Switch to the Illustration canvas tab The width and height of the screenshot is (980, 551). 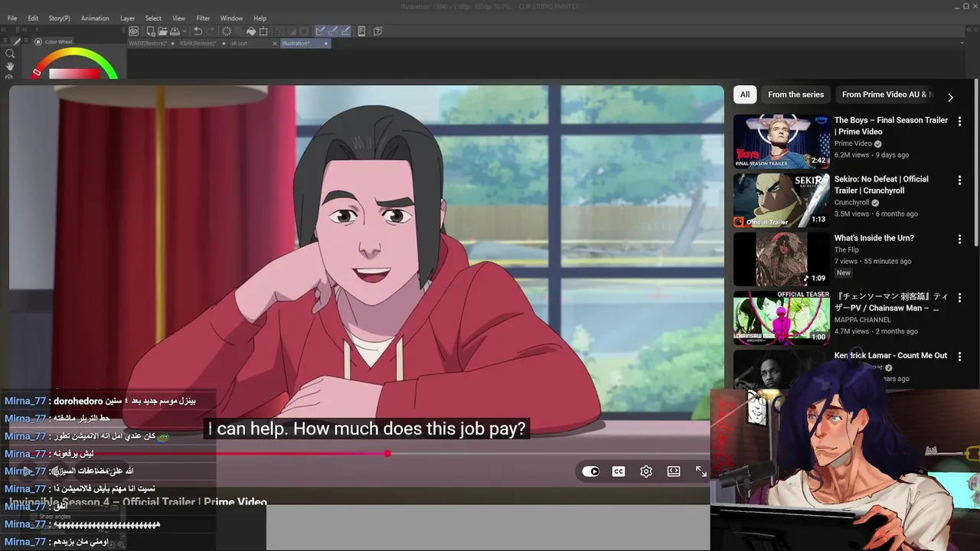(x=305, y=44)
